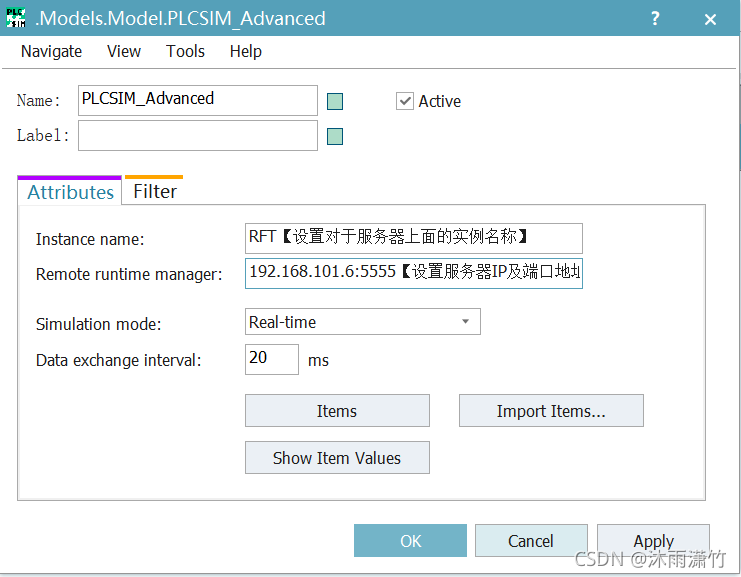Click the empty Label text field
The height and width of the screenshot is (577, 741).
[x=198, y=136]
